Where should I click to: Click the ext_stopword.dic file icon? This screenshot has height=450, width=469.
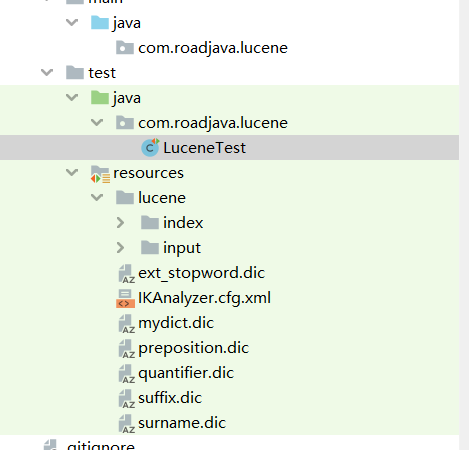point(127,274)
